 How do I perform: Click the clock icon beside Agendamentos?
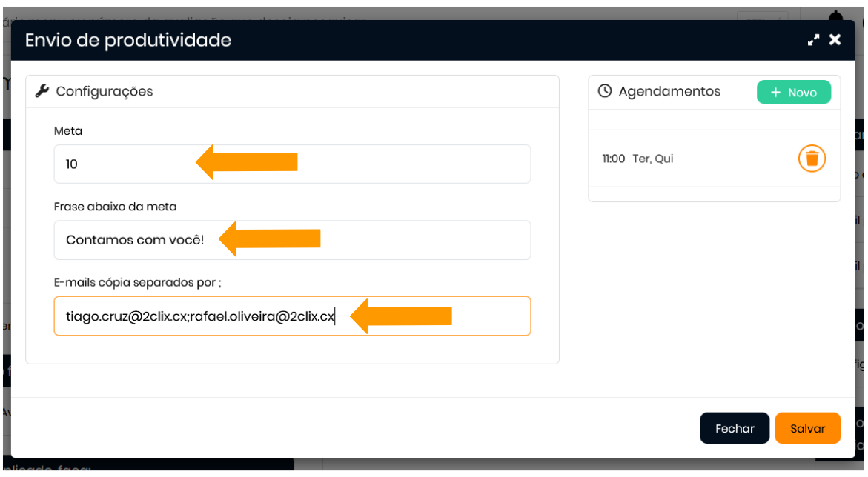[605, 91]
